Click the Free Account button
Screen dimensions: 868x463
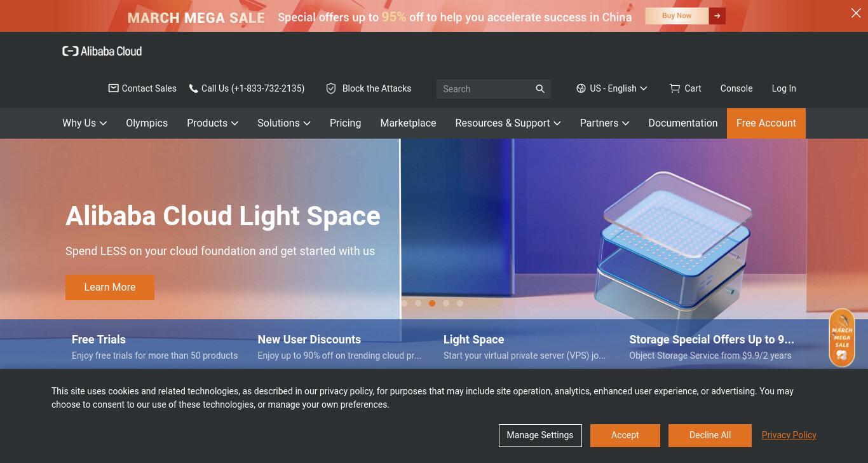pos(766,123)
